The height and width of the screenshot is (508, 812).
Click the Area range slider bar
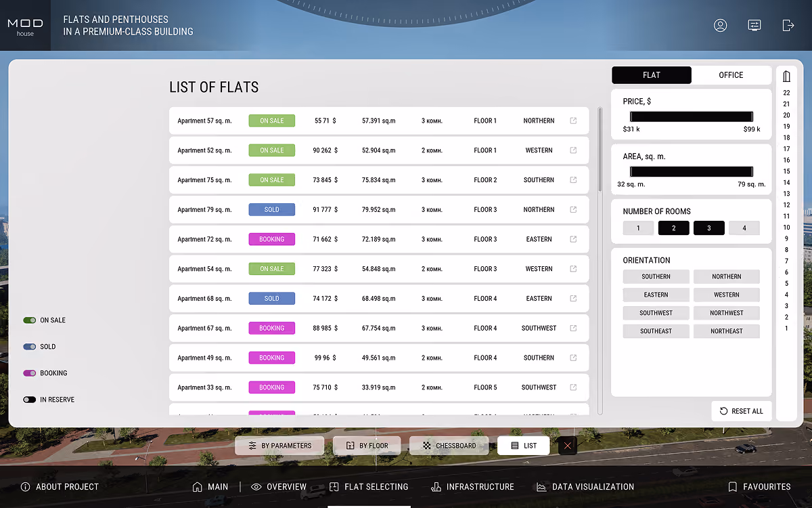[x=692, y=171]
